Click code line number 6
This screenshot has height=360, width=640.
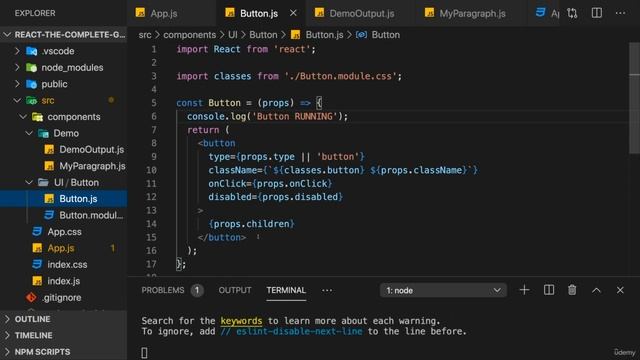tap(154, 116)
